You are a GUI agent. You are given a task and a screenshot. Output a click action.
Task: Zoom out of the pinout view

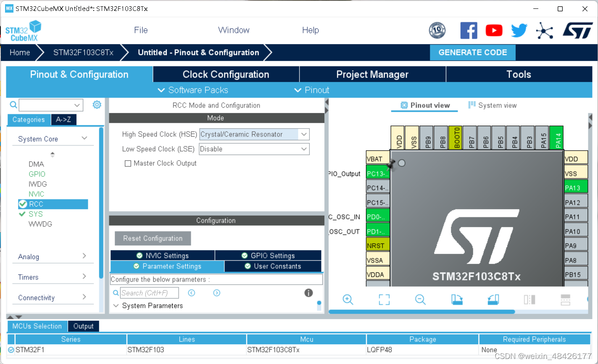coord(420,299)
